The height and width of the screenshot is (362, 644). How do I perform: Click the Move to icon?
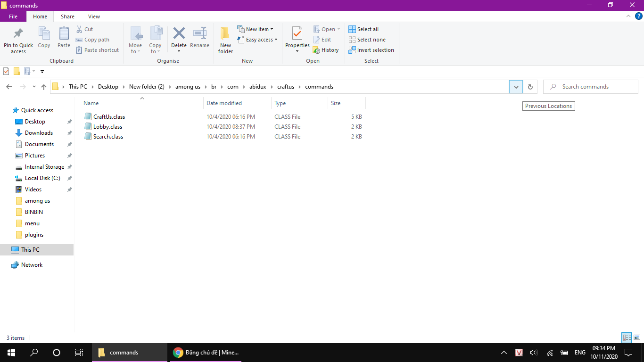click(136, 34)
